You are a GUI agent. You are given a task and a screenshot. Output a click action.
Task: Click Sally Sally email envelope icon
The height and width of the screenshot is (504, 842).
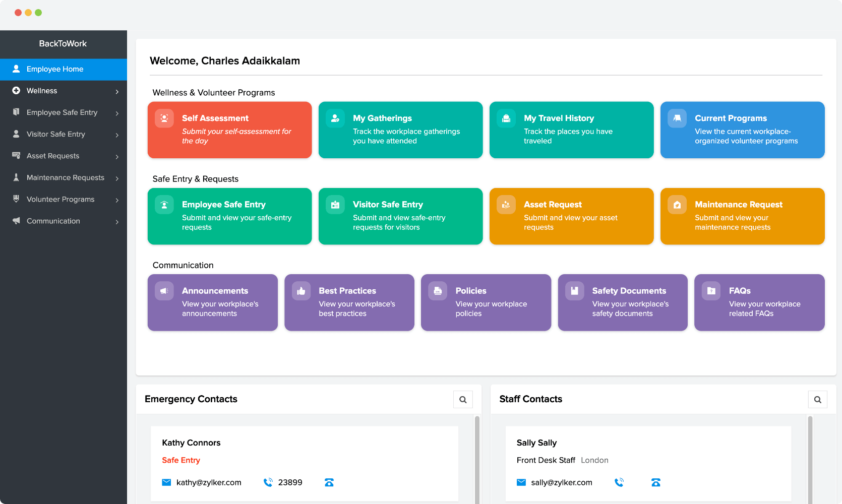click(521, 482)
